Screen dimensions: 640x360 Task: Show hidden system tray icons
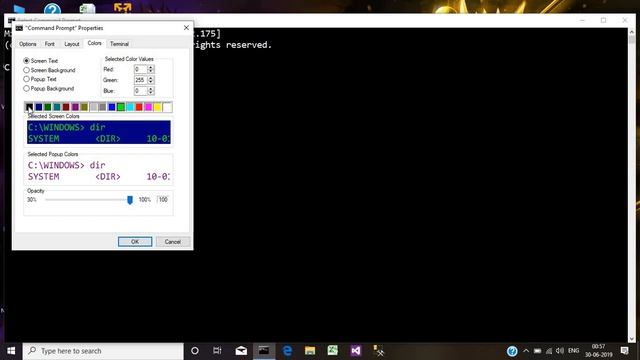click(x=526, y=351)
